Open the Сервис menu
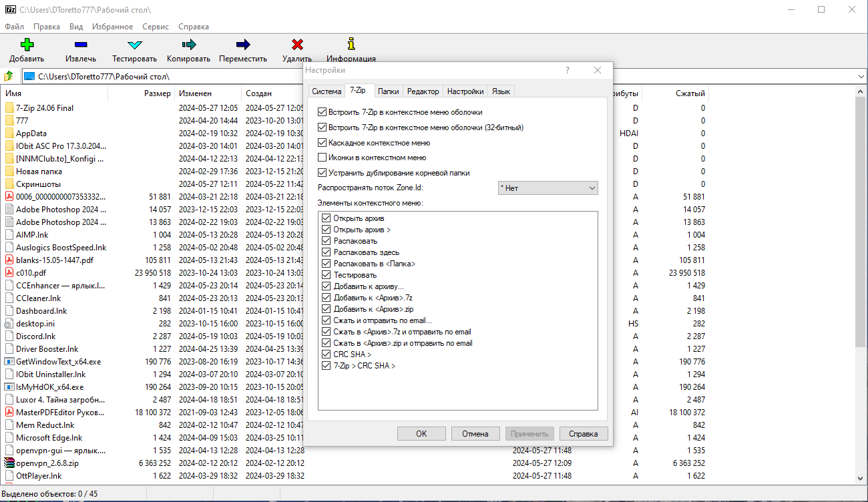This screenshot has width=868, height=502. coord(156,27)
